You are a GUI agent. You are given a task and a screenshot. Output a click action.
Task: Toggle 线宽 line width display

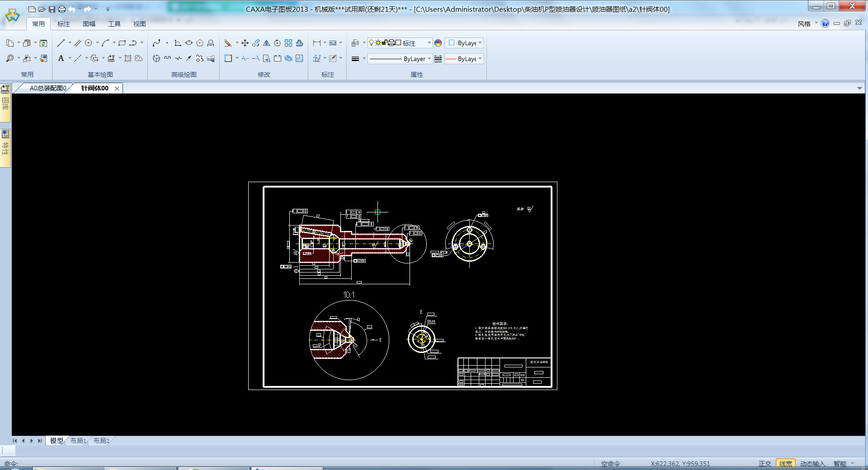coord(785,464)
